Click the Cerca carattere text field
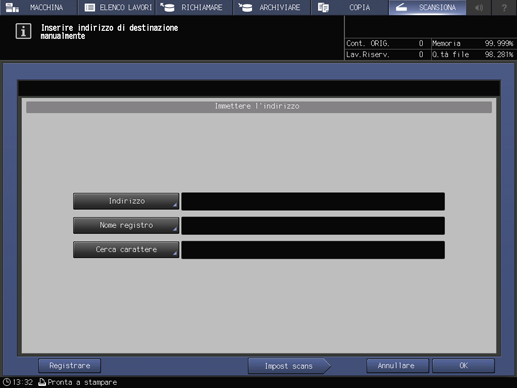The image size is (517, 388). click(313, 250)
